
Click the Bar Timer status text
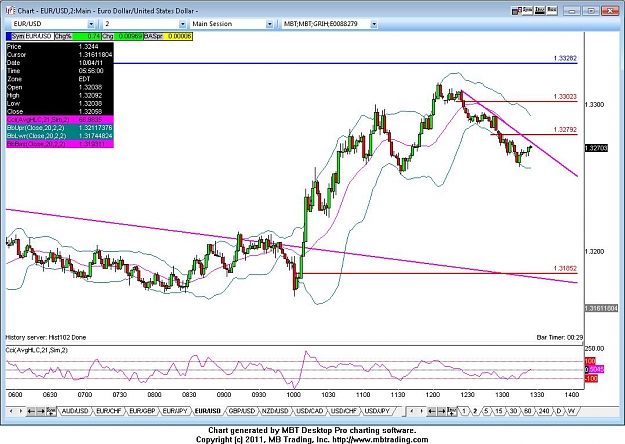tap(560, 337)
